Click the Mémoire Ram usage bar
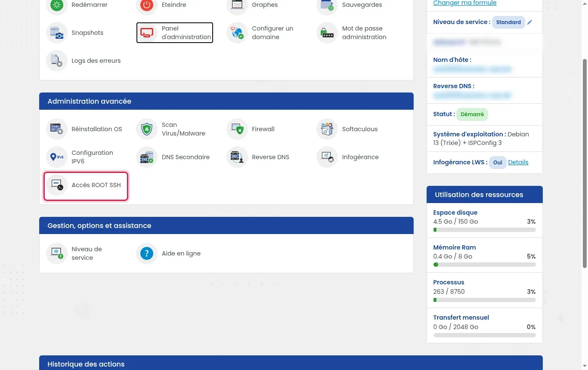 pyautogui.click(x=485, y=265)
